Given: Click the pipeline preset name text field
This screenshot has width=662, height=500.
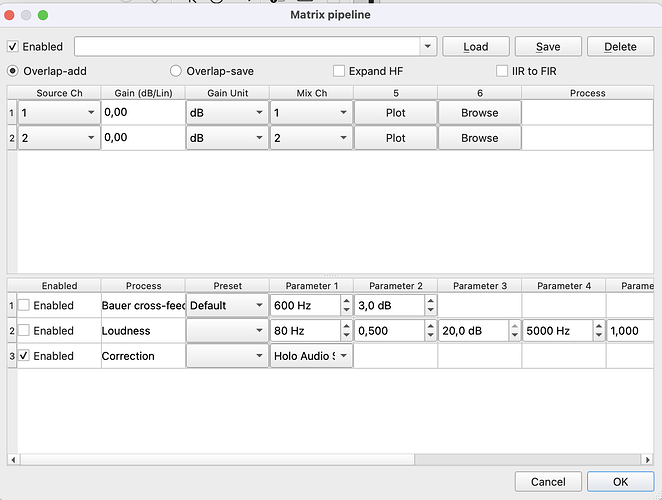Looking at the screenshot, I should coord(247,46).
